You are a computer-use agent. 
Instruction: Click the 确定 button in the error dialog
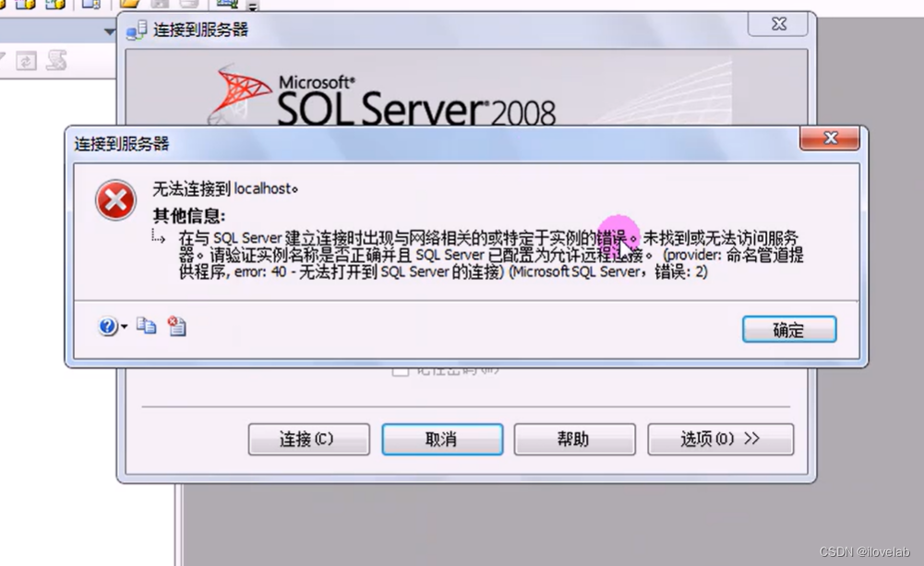(x=789, y=329)
